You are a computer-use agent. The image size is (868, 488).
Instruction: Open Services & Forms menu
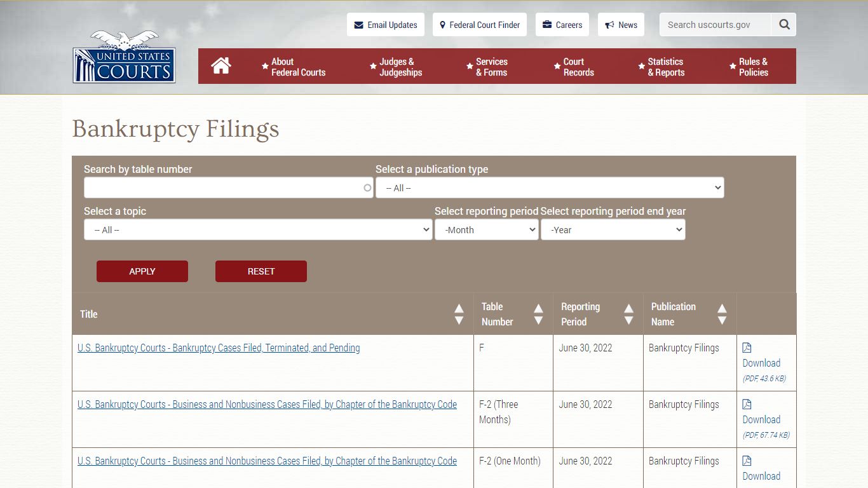(487, 67)
